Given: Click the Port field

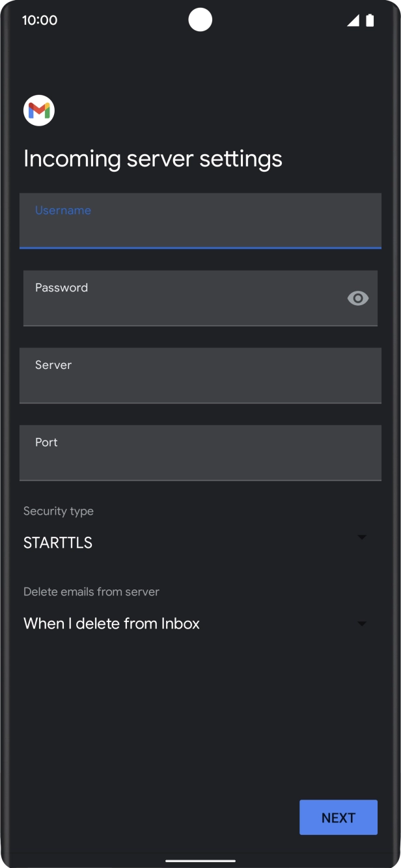Looking at the screenshot, I should pyautogui.click(x=200, y=453).
